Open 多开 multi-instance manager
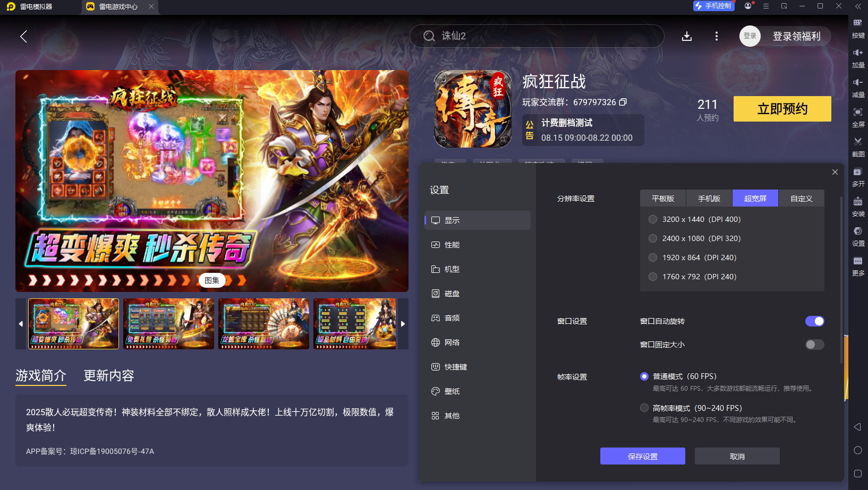Image resolution: width=868 pixels, height=490 pixels. (x=858, y=177)
